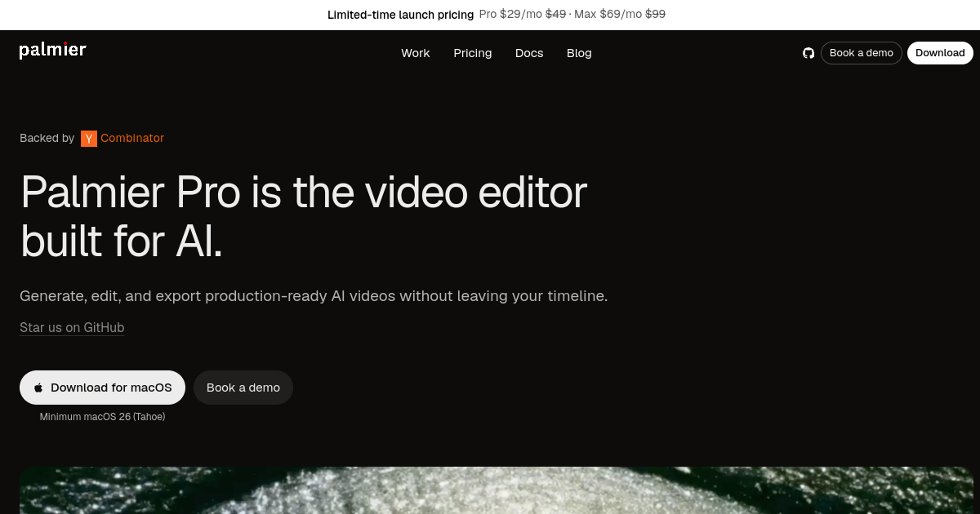Click the header Download button
This screenshot has width=980, height=514.
click(940, 53)
